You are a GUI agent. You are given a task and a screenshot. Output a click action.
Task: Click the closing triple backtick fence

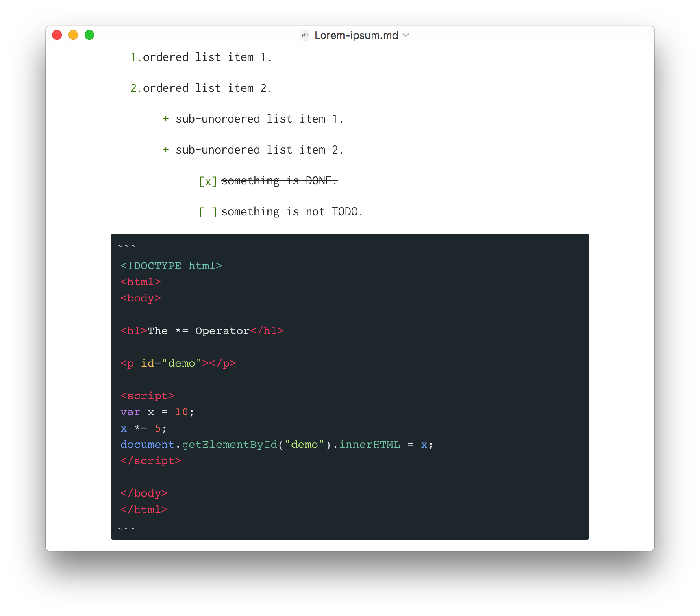point(127,529)
